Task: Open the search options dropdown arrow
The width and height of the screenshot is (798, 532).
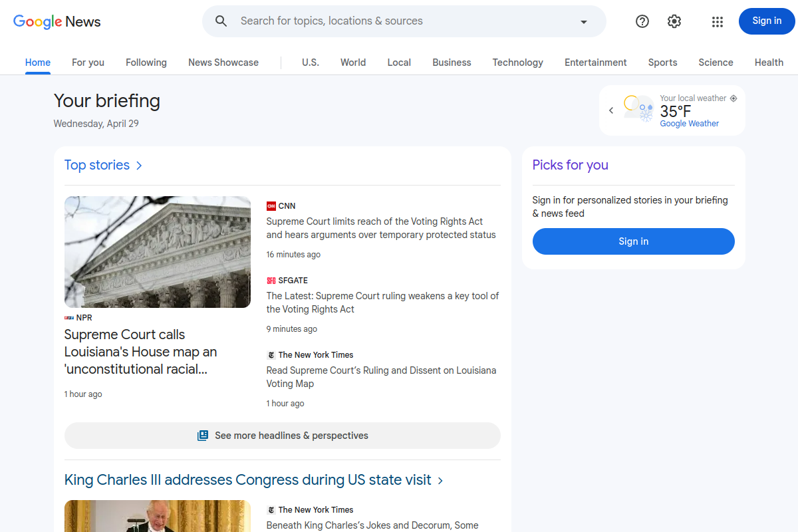Action: pyautogui.click(x=584, y=21)
